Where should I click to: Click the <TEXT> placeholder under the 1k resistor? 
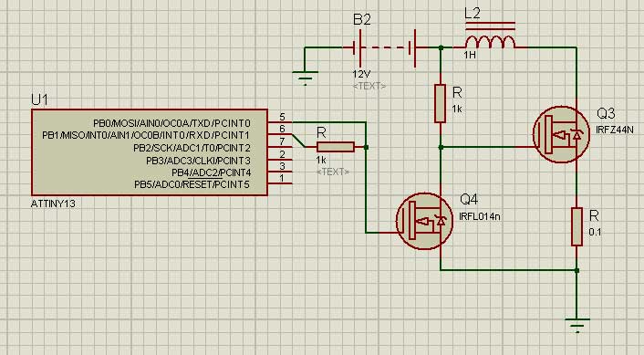[333, 172]
